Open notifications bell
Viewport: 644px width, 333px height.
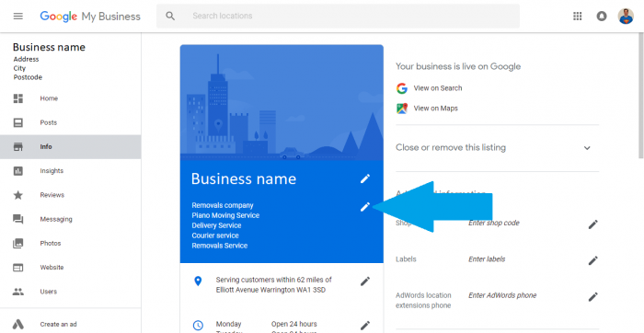[x=602, y=16]
